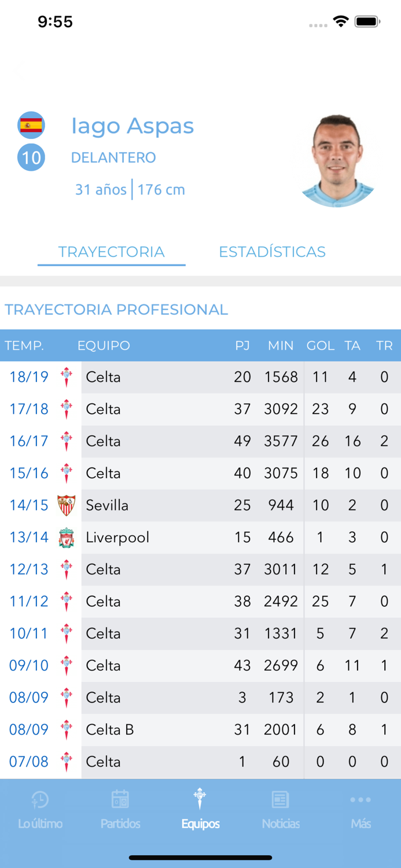Tap the Iago Aspas name heading

[133, 126]
